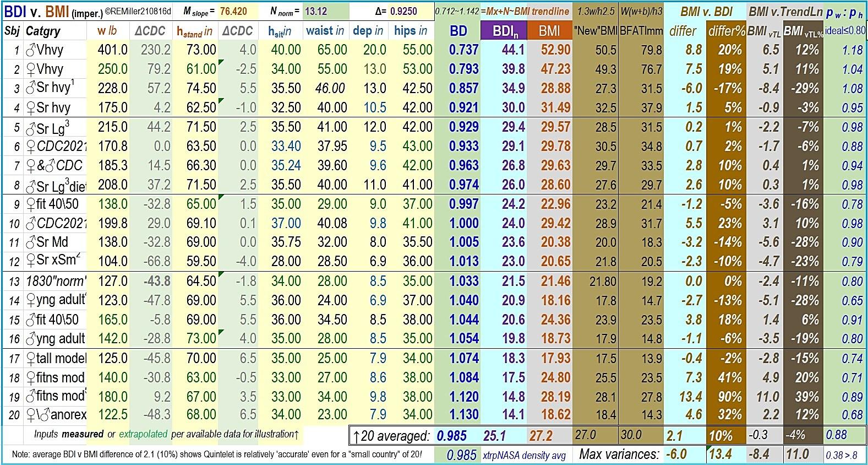Select the 0% differ% cell
868x465 pixels.
click(x=733, y=282)
